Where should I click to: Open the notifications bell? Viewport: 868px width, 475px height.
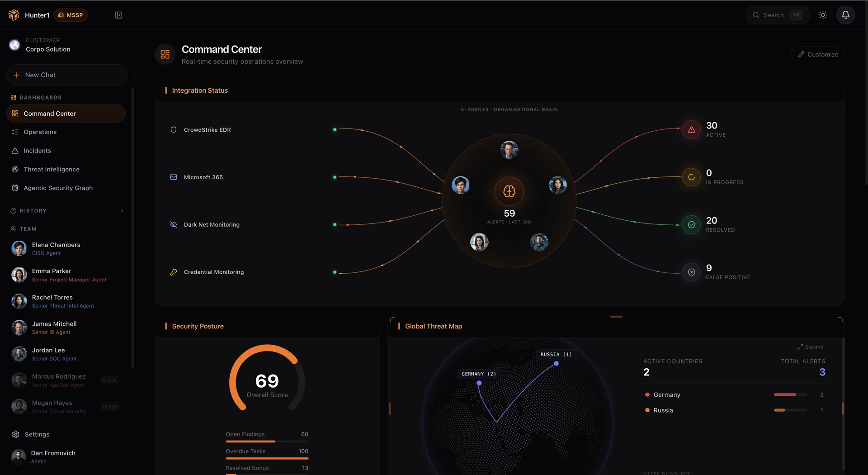click(x=845, y=15)
